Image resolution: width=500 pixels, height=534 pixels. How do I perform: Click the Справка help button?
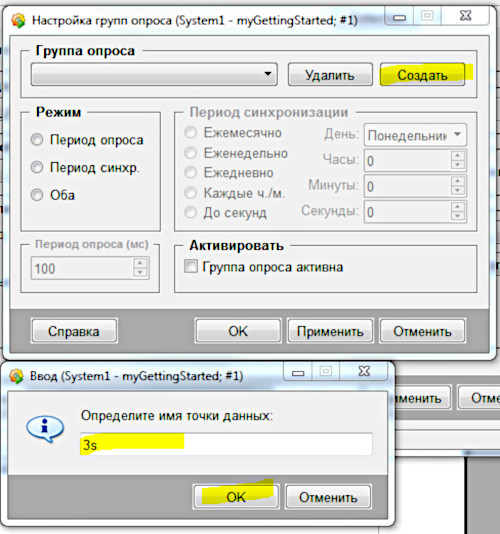coord(74,331)
